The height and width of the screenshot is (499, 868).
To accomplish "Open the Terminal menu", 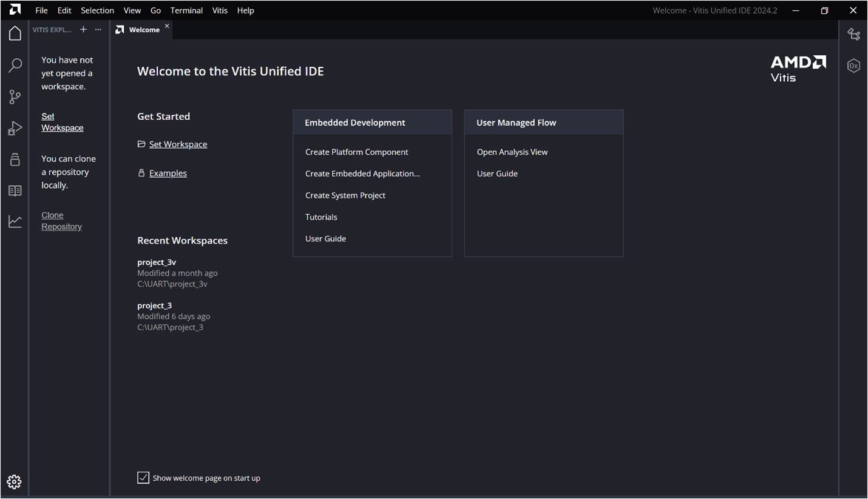I will [186, 10].
